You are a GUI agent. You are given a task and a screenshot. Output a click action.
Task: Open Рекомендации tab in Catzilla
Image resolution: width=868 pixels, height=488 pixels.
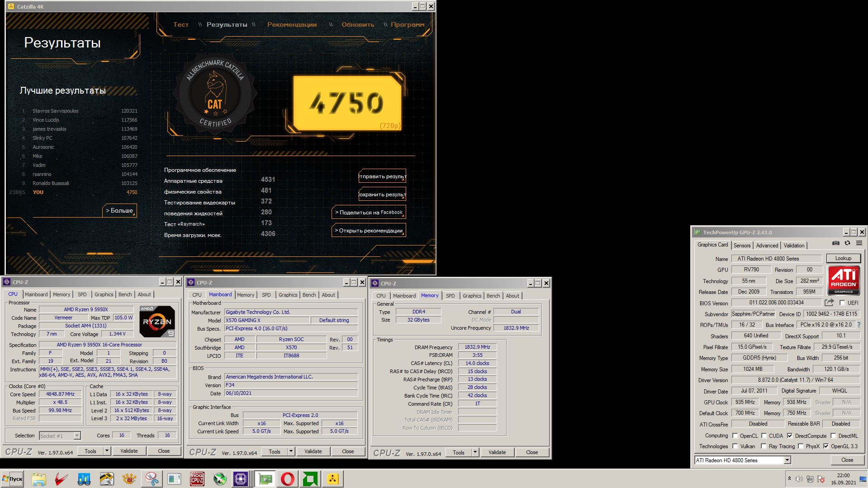pyautogui.click(x=292, y=24)
